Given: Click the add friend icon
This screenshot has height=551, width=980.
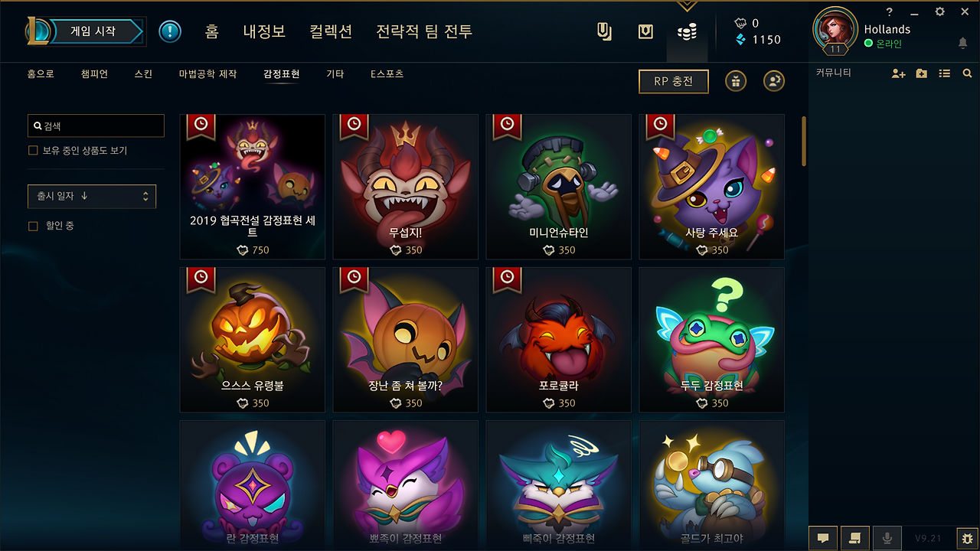Looking at the screenshot, I should pos(899,73).
